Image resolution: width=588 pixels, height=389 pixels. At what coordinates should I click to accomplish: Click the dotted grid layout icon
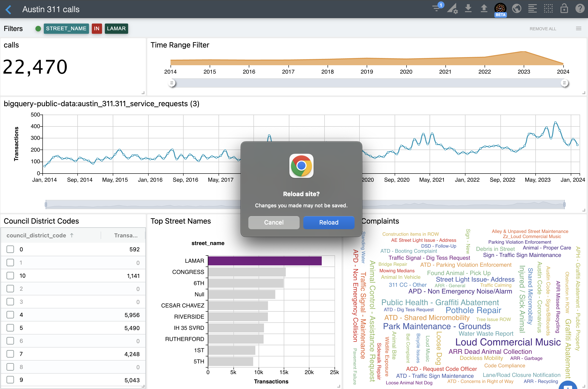(x=548, y=8)
